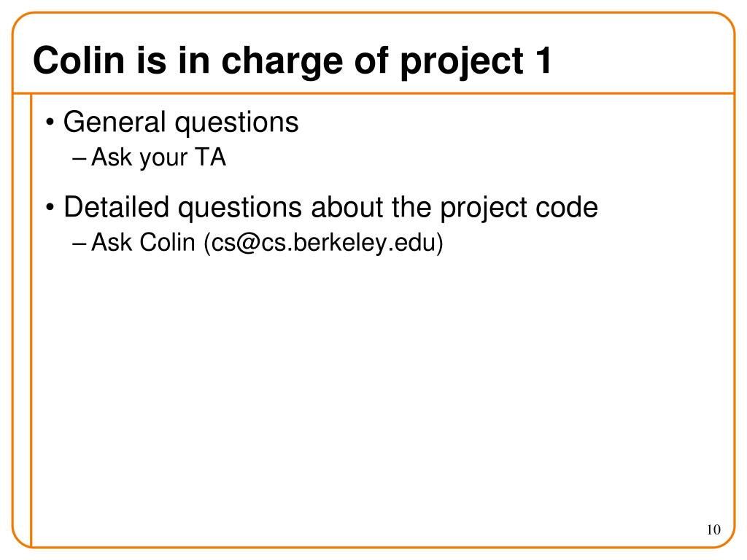Select the 'General questions' bullet text

tap(181, 122)
